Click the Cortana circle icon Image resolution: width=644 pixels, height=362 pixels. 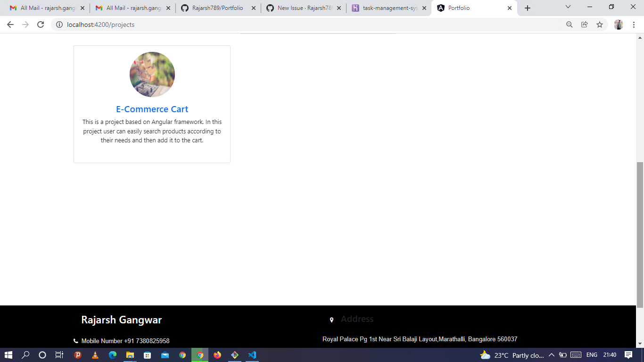(x=42, y=355)
